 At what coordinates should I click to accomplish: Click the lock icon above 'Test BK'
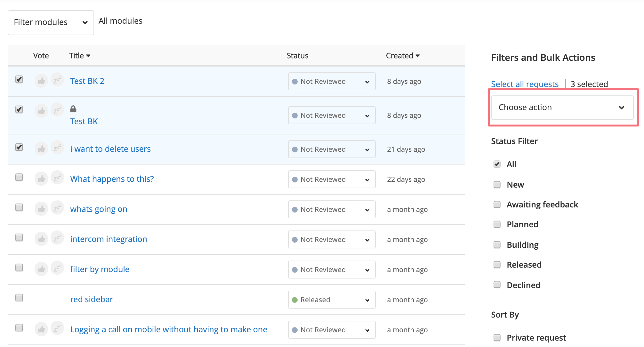73,109
